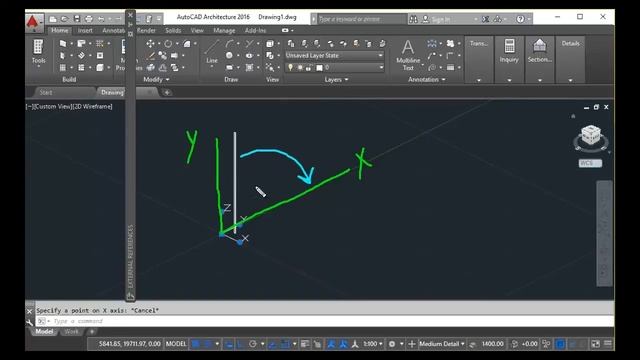
Task: Toggle layer 0 freeze sun icon
Action: click(300, 68)
